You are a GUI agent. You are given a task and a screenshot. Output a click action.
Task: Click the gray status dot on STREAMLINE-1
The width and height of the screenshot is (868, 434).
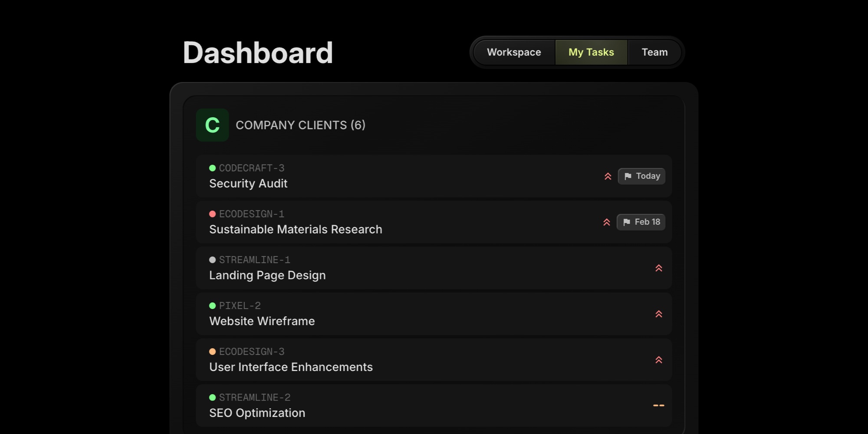click(x=212, y=260)
